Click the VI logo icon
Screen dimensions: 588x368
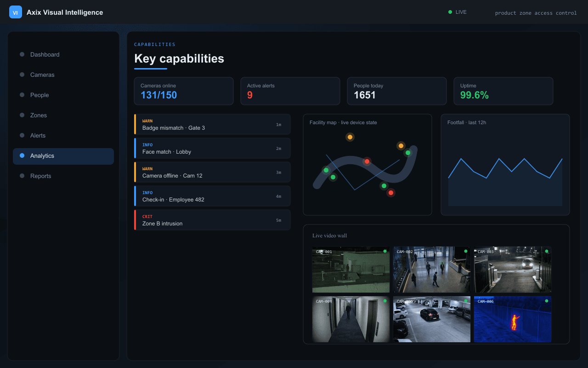pos(16,12)
